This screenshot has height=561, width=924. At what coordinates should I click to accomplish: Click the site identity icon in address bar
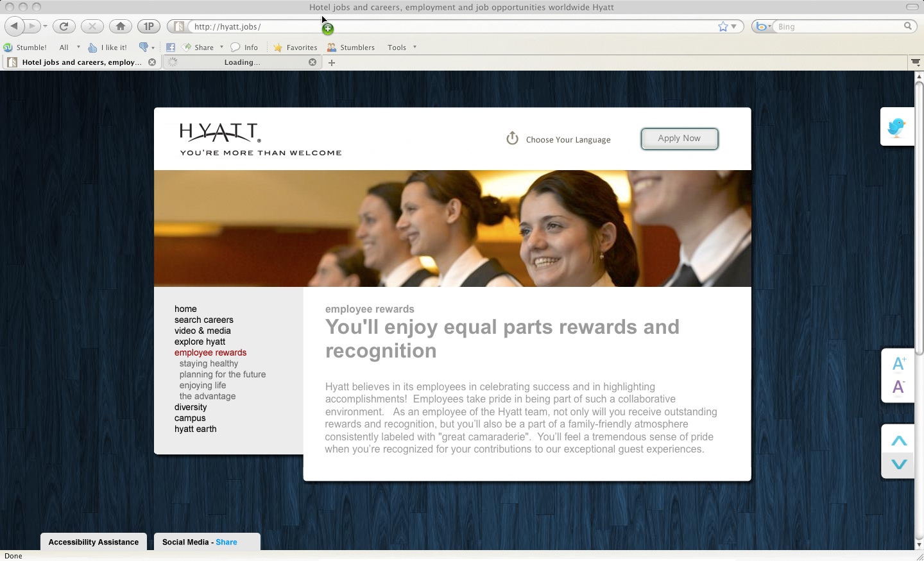point(179,26)
